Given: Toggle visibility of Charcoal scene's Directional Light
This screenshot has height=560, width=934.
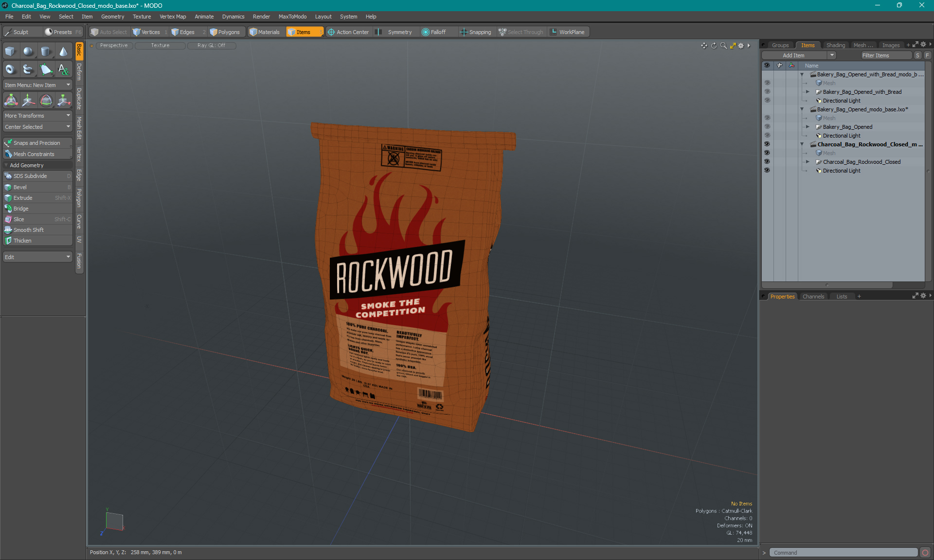Looking at the screenshot, I should click(x=767, y=171).
